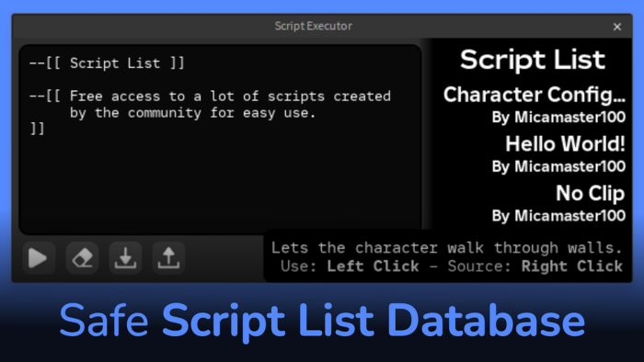The image size is (644, 362).
Task: Clear the editor with the eraser icon
Action: click(x=82, y=258)
